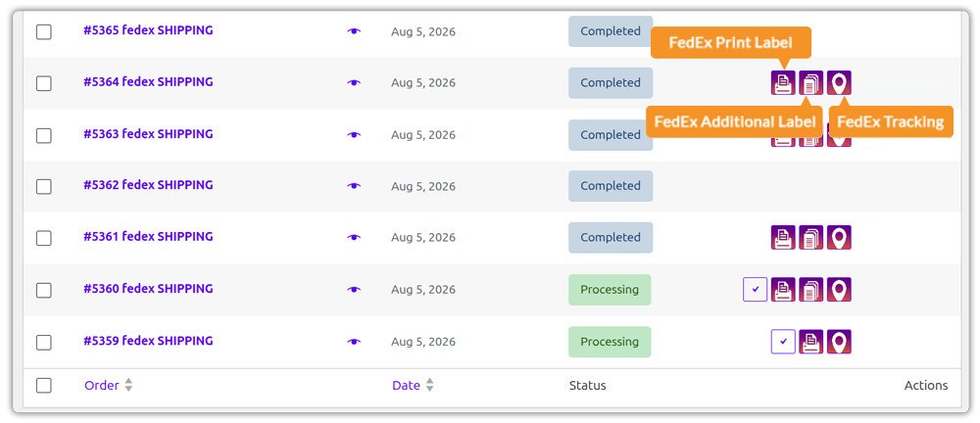
Task: Print FedEx label for order #5361
Action: coord(782,237)
